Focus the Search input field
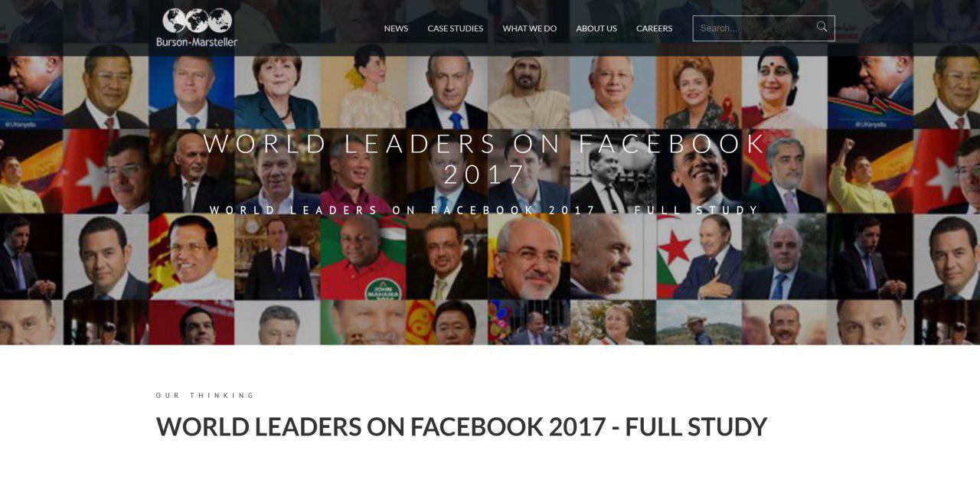This screenshot has height=480, width=980. tap(754, 28)
